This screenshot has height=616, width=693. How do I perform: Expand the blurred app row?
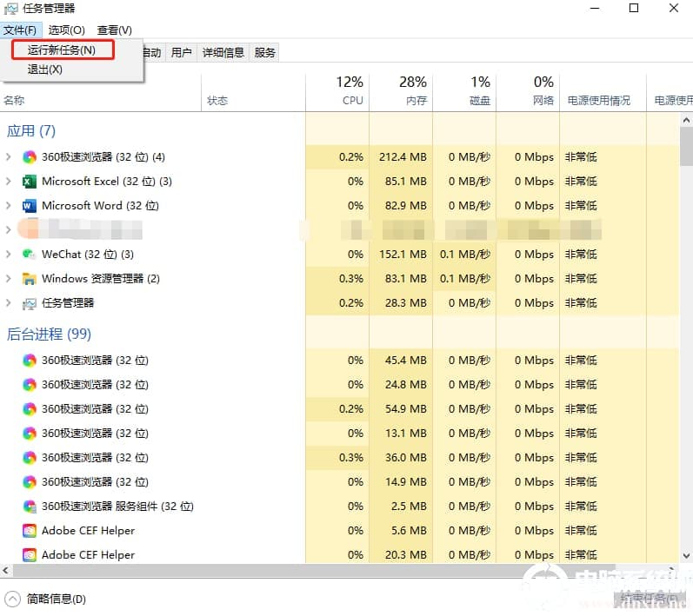[9, 229]
